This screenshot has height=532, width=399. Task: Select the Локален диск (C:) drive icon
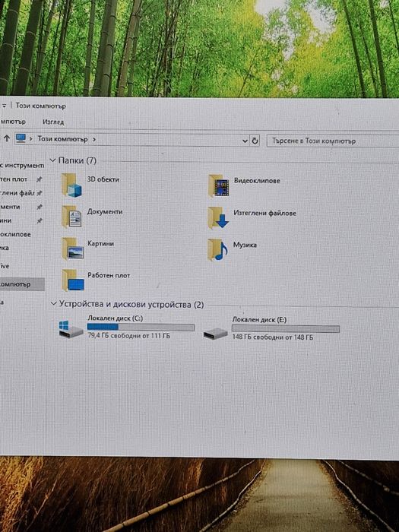point(71,329)
